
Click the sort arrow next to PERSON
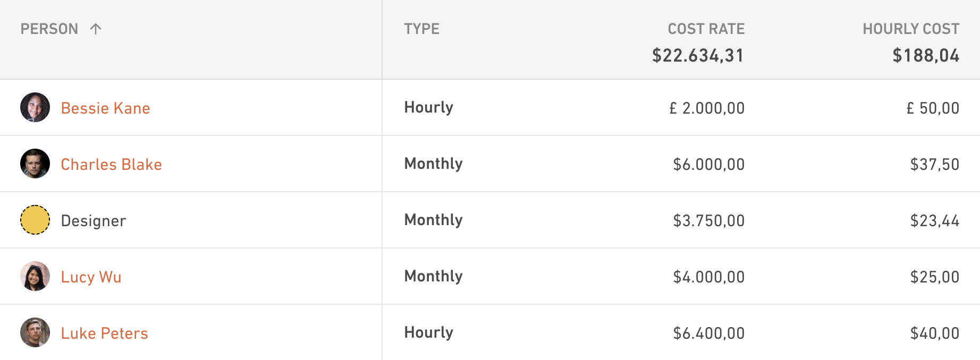(x=96, y=29)
